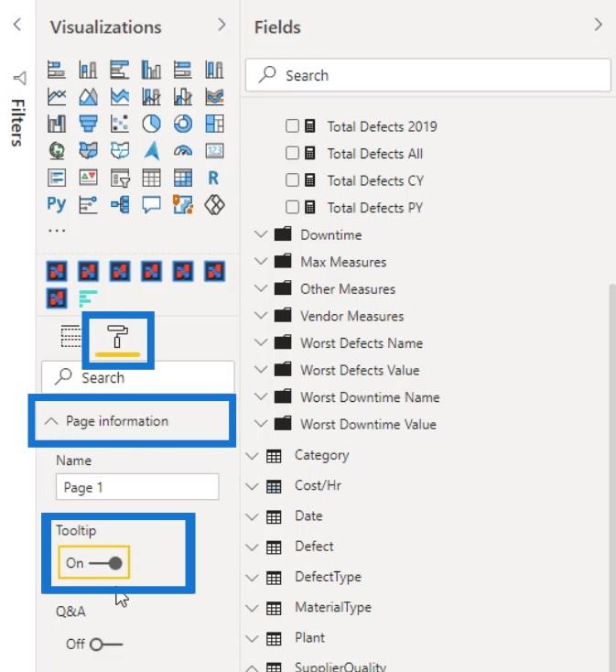Check the Total Defects 2019 measure
616x672 pixels.
click(292, 126)
